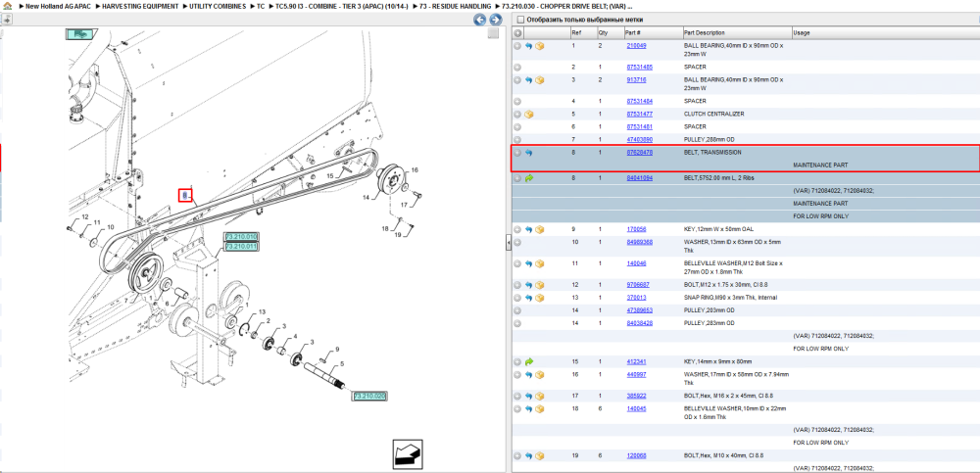Screen dimensions: 980x473
Task: Select row circle for PULLEY,283mm OD
Action: [517, 323]
